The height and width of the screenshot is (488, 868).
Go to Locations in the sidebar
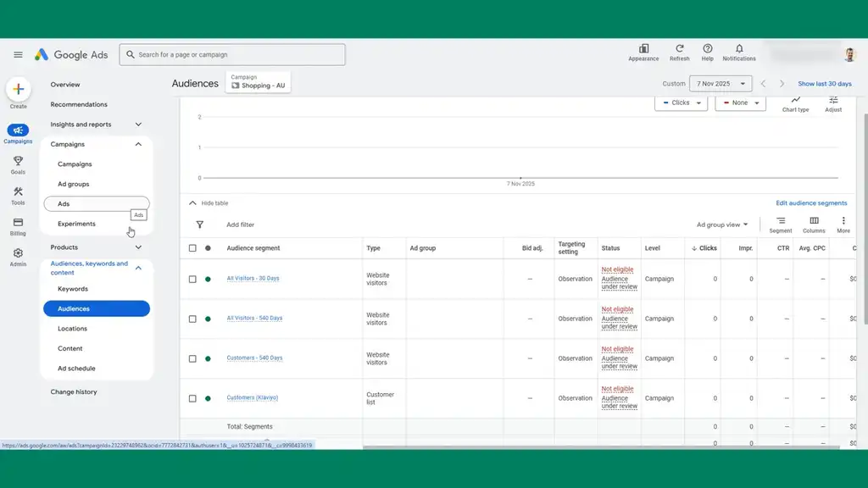(x=72, y=329)
